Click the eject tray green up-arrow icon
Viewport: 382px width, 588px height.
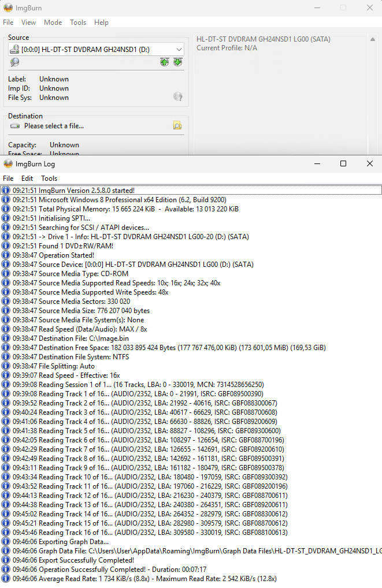(x=165, y=62)
